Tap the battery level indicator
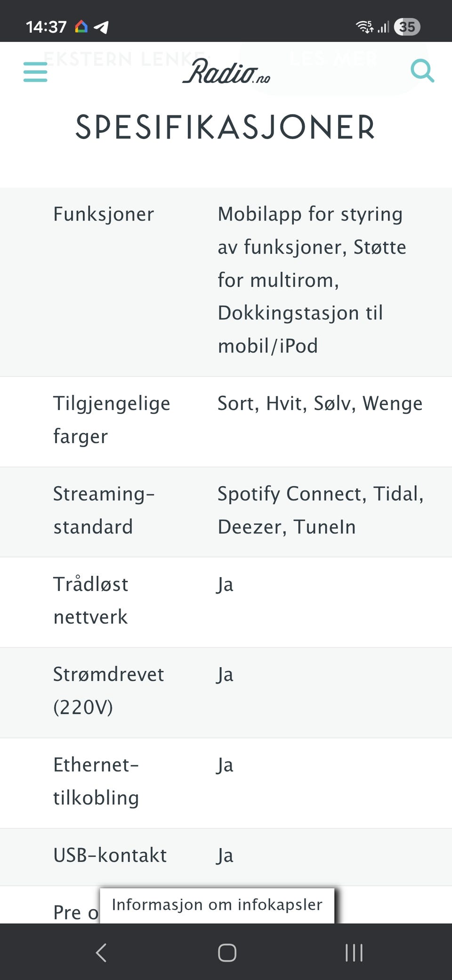Viewport: 452px width, 980px height. 407,27
